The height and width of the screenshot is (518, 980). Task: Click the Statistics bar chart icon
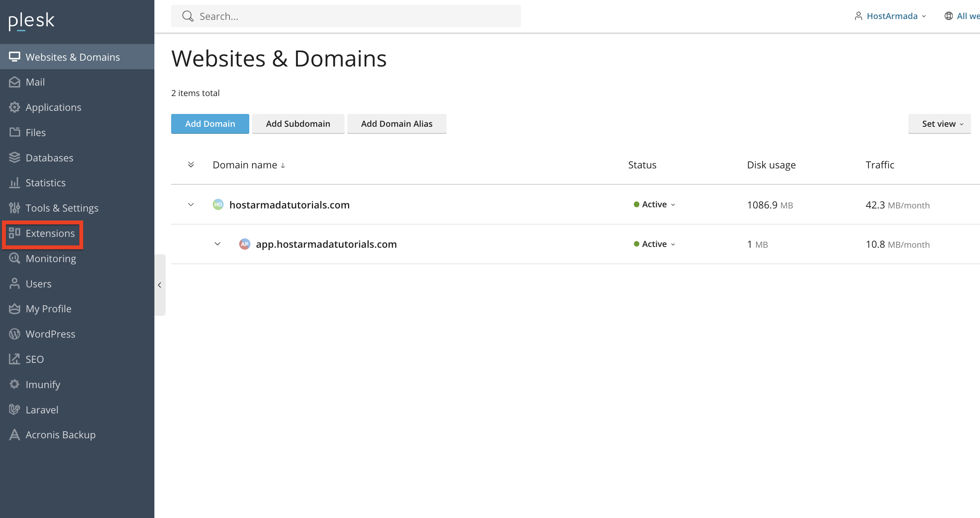point(14,183)
